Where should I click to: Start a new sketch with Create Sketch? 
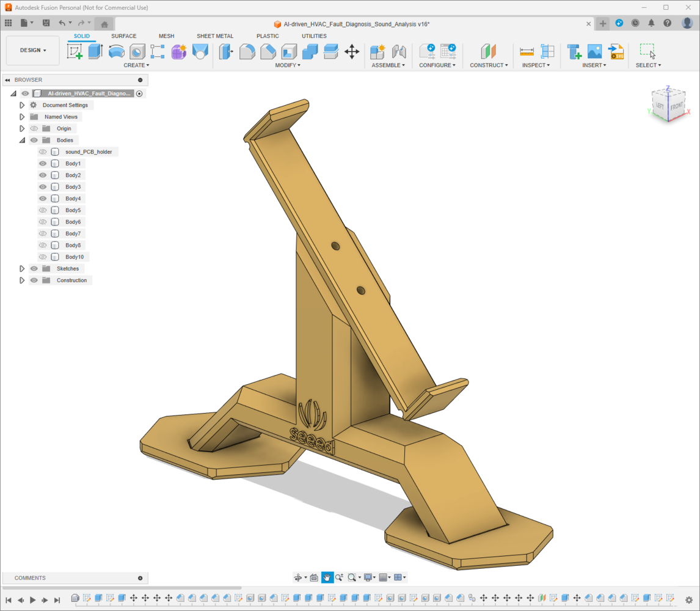click(x=75, y=51)
